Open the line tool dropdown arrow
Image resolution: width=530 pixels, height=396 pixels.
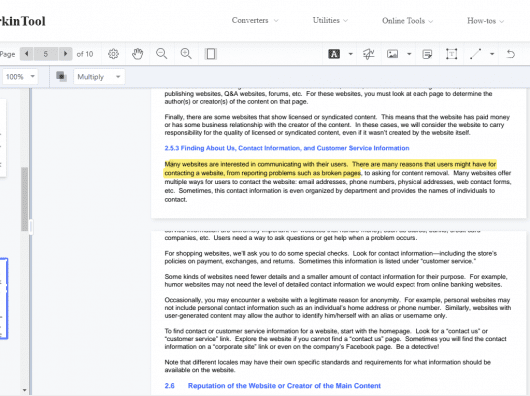tap(492, 54)
